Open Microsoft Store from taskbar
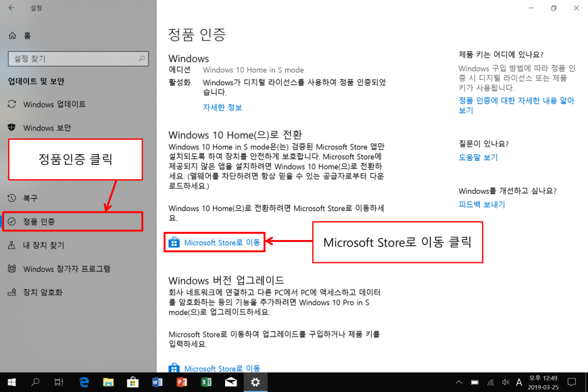The width and height of the screenshot is (588, 392). point(132,383)
